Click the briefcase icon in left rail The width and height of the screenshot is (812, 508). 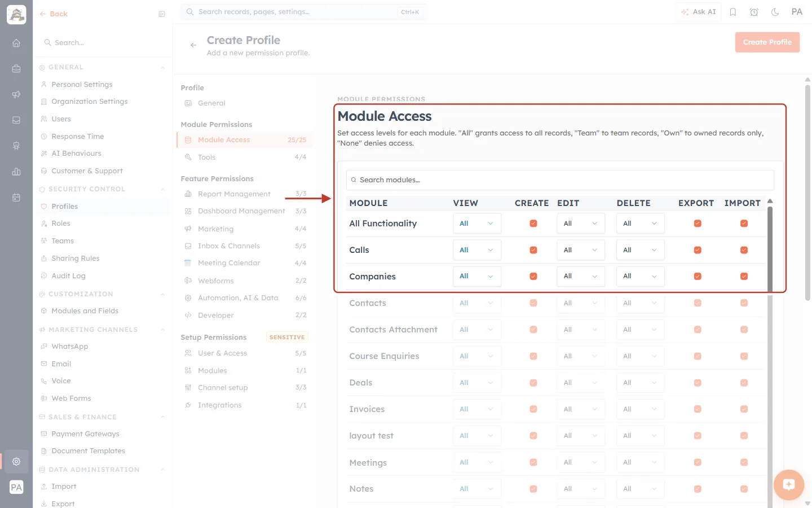pyautogui.click(x=16, y=68)
